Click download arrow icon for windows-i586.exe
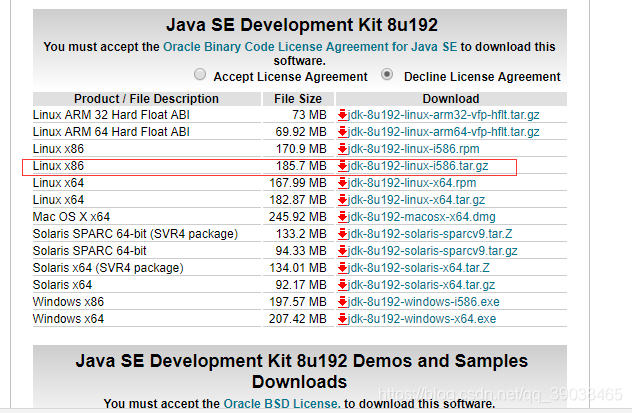 point(343,302)
